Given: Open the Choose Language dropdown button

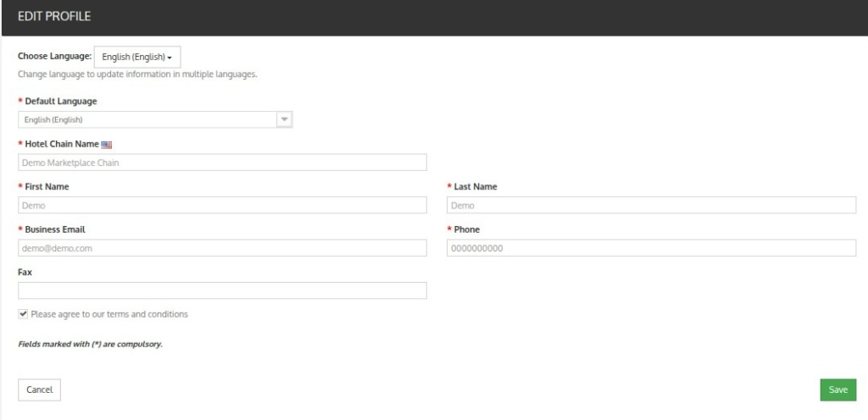Looking at the screenshot, I should pyautogui.click(x=137, y=57).
